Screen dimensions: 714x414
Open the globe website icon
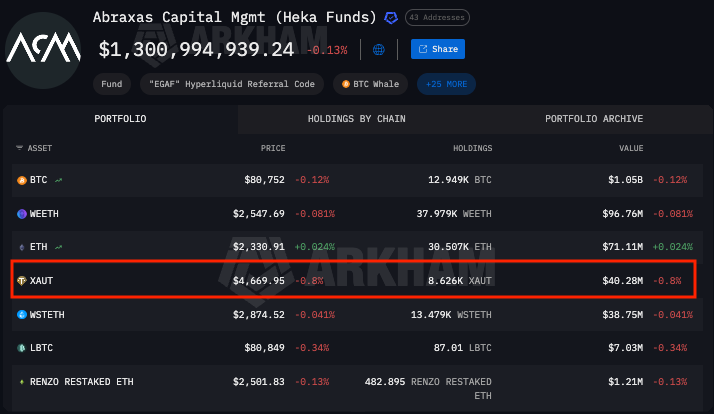378,49
